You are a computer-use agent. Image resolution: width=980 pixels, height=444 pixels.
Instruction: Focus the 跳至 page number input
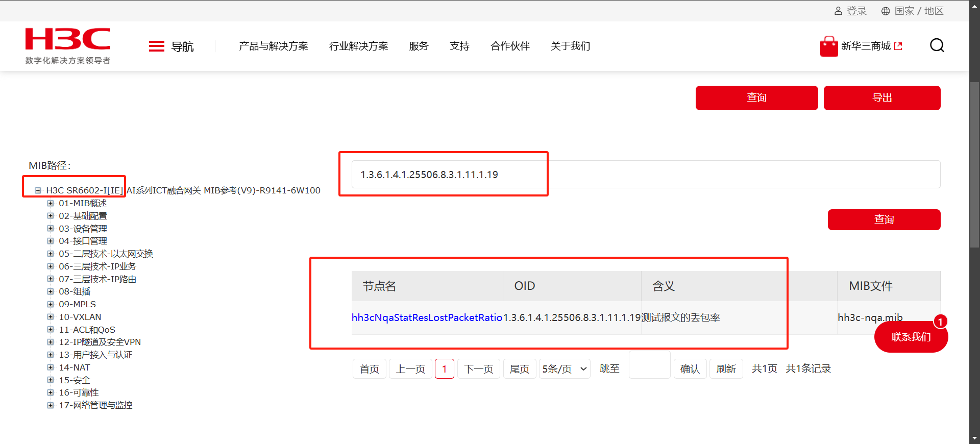[650, 365]
